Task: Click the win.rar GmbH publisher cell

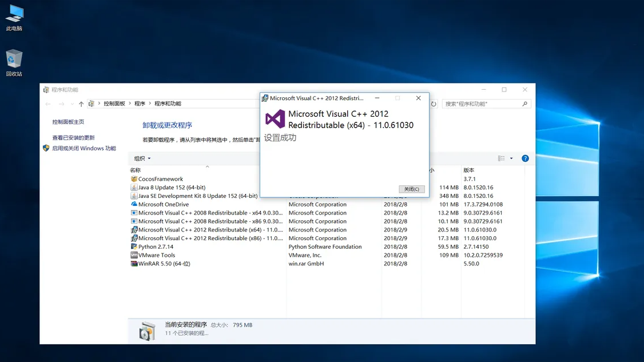Action: pos(306,264)
